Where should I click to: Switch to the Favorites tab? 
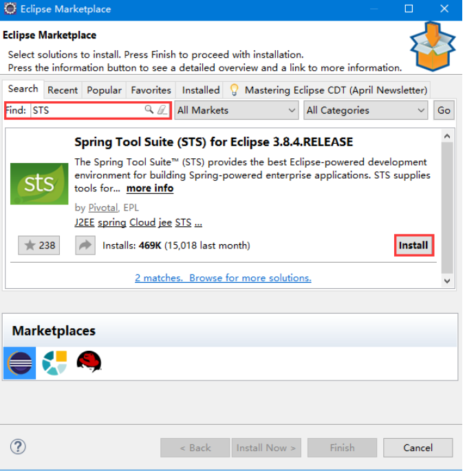151,91
